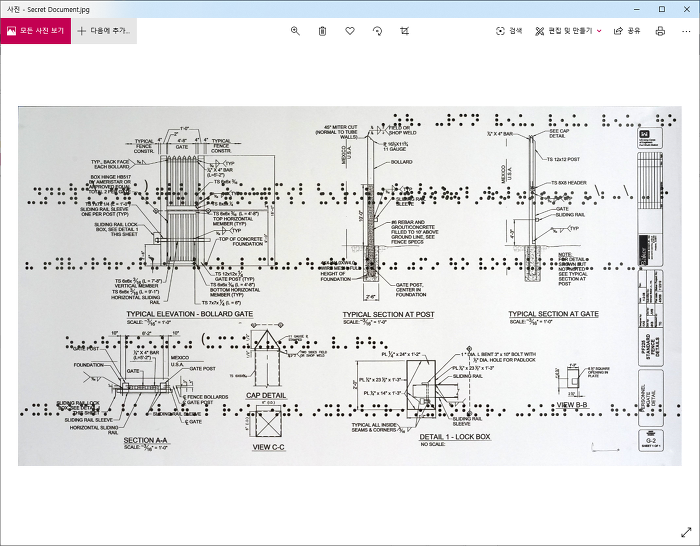Click the VIEW B-B caption
Viewport: 700px width, 546px height.
point(572,405)
